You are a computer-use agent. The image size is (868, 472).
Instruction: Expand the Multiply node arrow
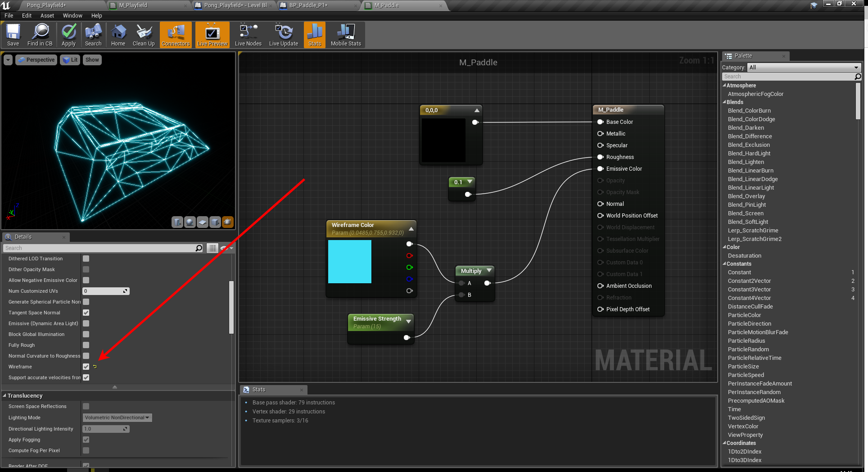pyautogui.click(x=489, y=271)
